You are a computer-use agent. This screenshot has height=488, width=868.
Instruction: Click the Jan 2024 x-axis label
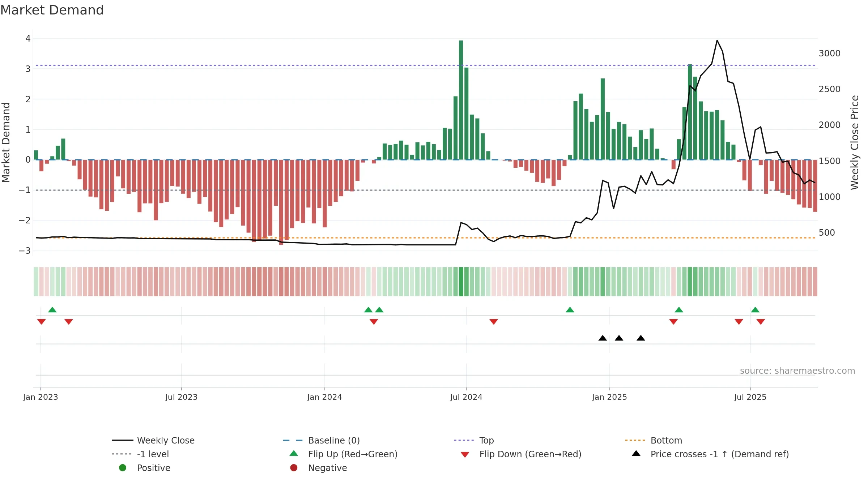324,397
